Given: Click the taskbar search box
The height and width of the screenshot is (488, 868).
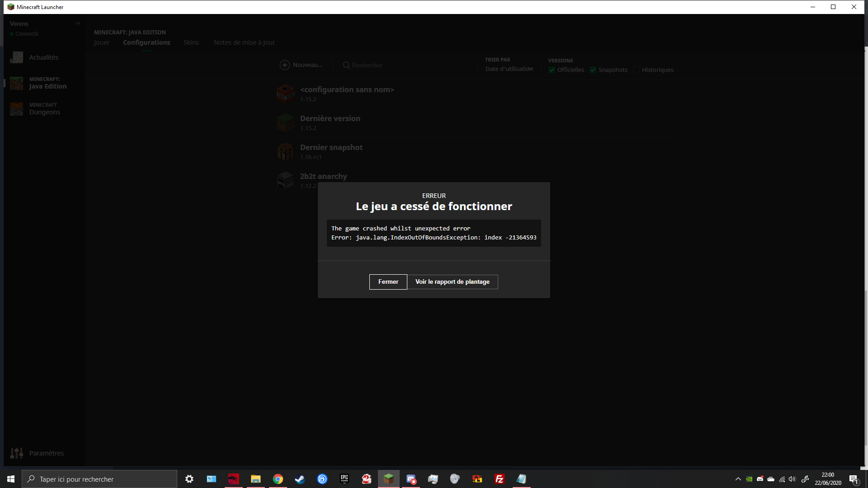Looking at the screenshot, I should click(99, 479).
